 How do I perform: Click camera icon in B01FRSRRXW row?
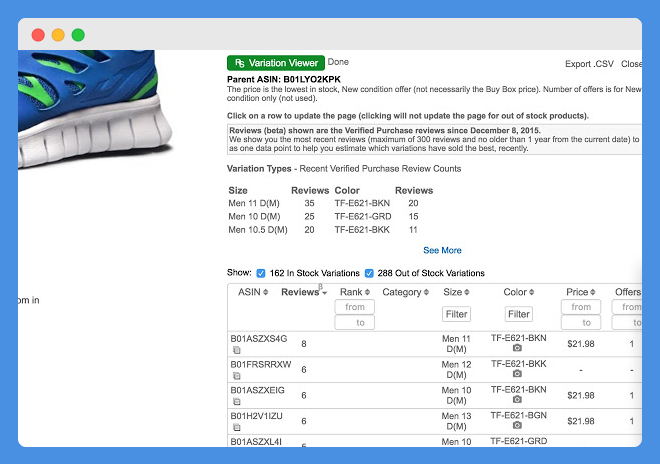pyautogui.click(x=517, y=373)
